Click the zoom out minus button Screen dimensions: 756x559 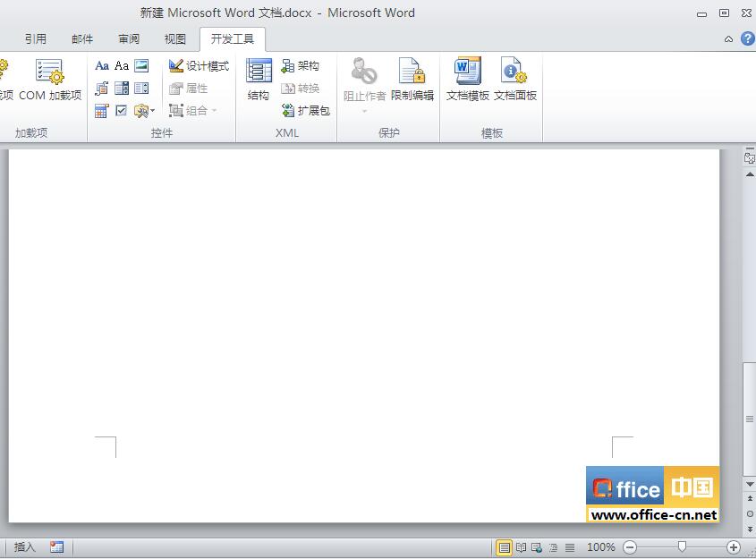click(x=630, y=547)
